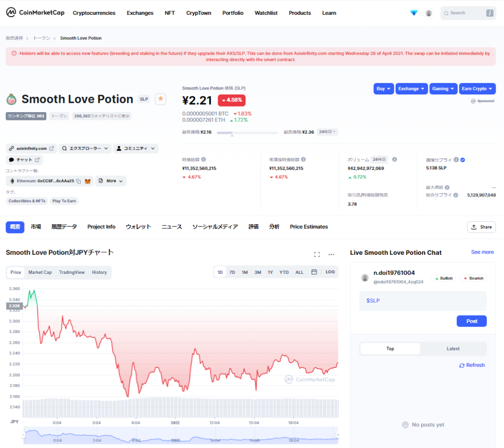Viewport: 504px width, 448px height.
Task: Switch chart range to 1Y
Action: (x=270, y=272)
